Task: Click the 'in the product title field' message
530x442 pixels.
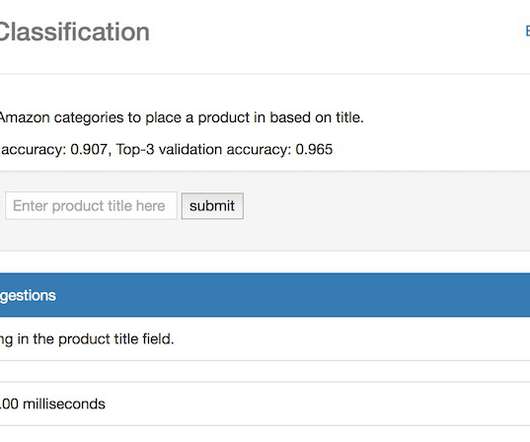Action: tap(96, 339)
